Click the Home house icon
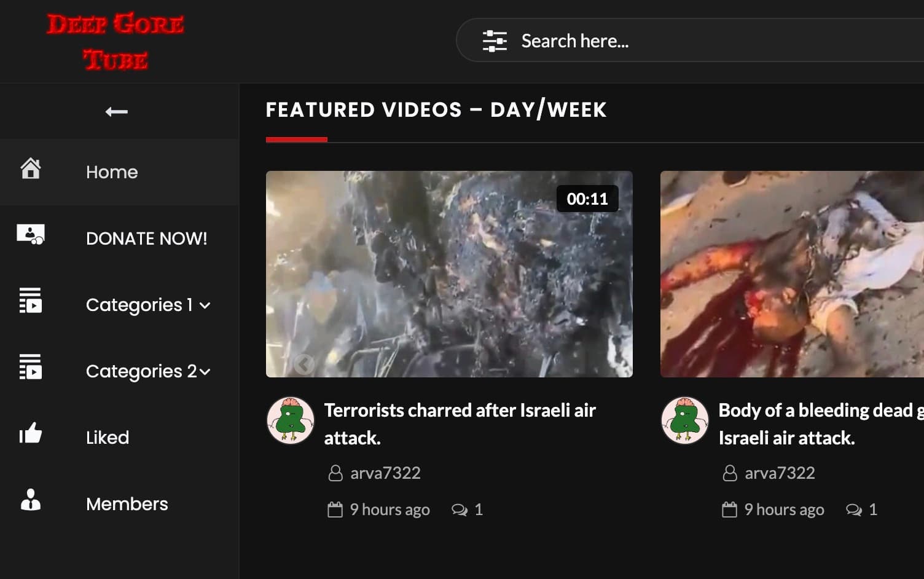This screenshot has height=579, width=924. [x=31, y=168]
